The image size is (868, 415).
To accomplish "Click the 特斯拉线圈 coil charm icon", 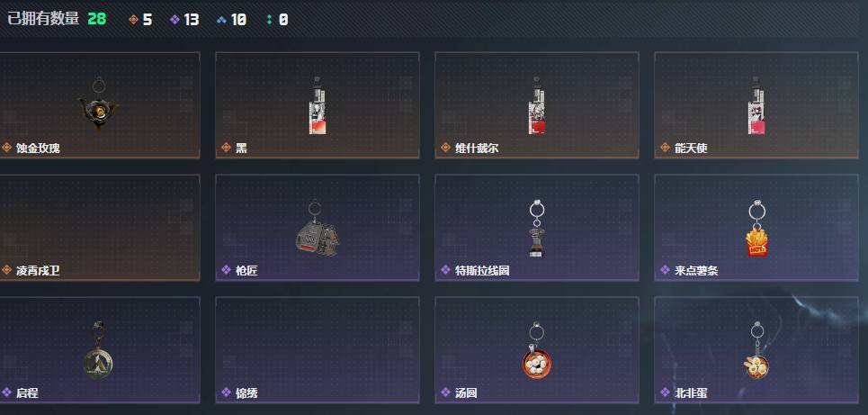I will pos(536,229).
